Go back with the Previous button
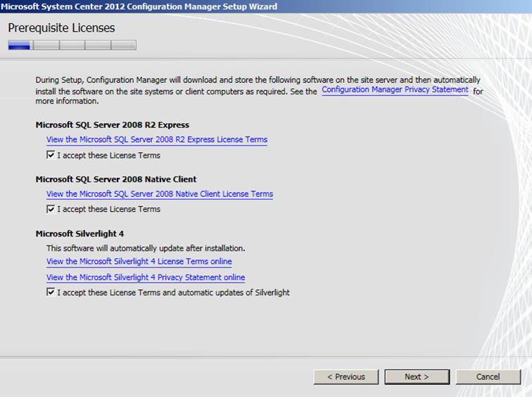This screenshot has height=397, width=532. click(346, 377)
